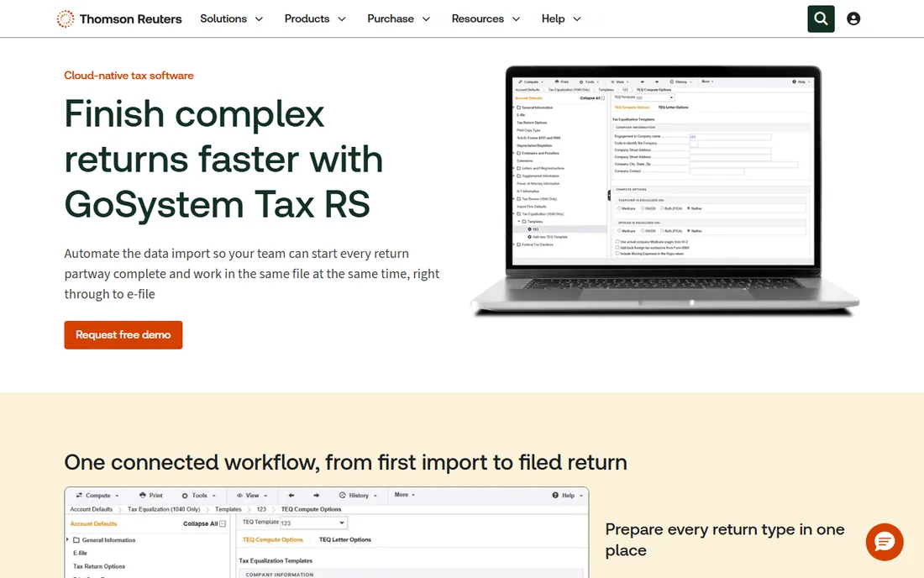Check 'Use actual company Medicare wages' on laptop
Viewport: 924px width, 578px height.
617,242
